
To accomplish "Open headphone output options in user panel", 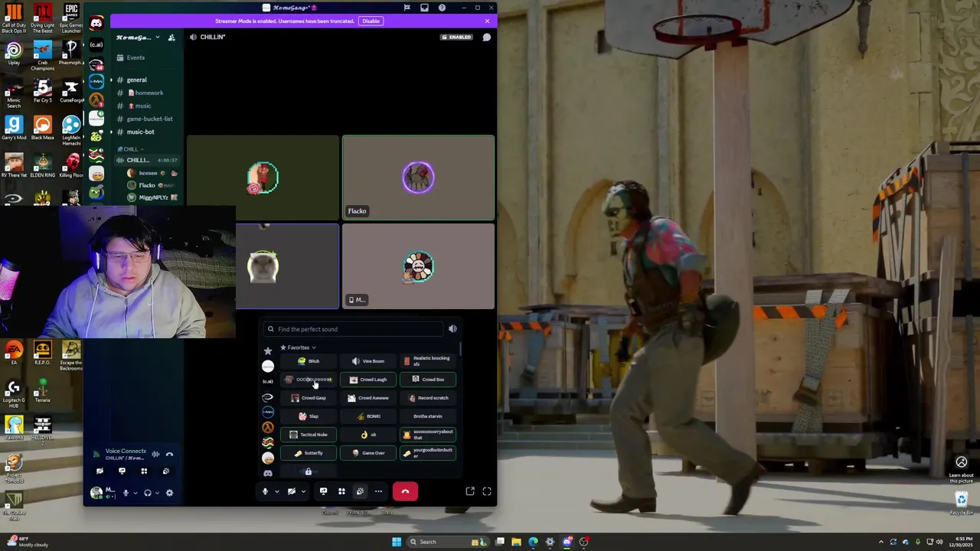I will click(157, 493).
